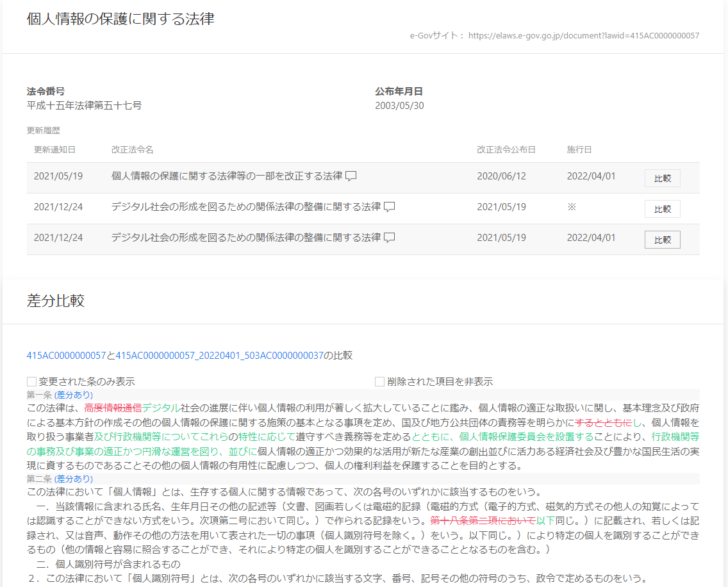Expand 第一条 (差分あり) article header
Viewport: 728px width, 587px height.
(x=60, y=395)
